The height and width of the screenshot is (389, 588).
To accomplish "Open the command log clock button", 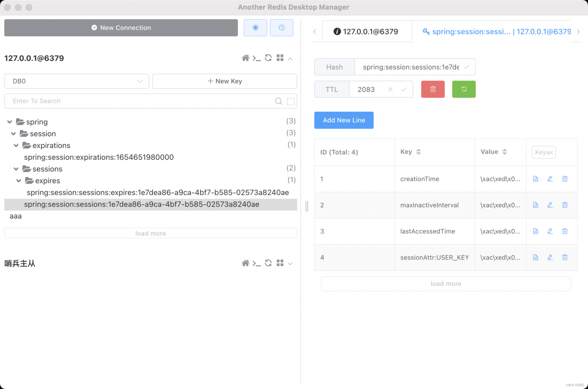I will tap(282, 28).
